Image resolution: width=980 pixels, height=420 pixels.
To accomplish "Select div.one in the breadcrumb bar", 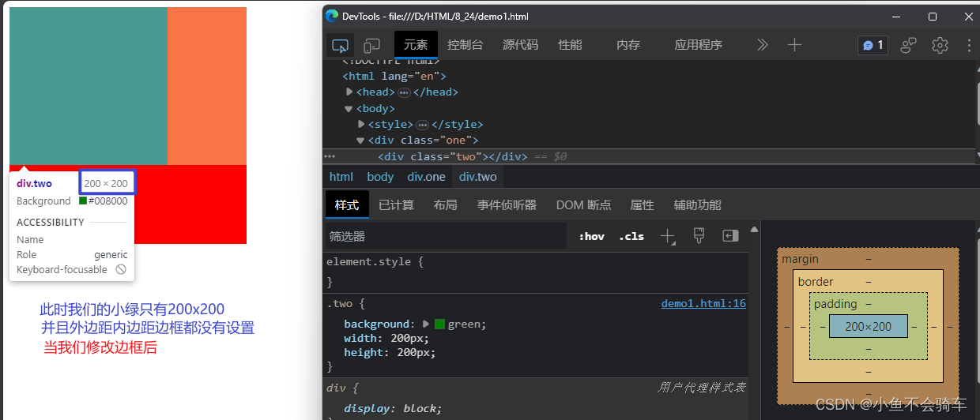I will tap(427, 177).
